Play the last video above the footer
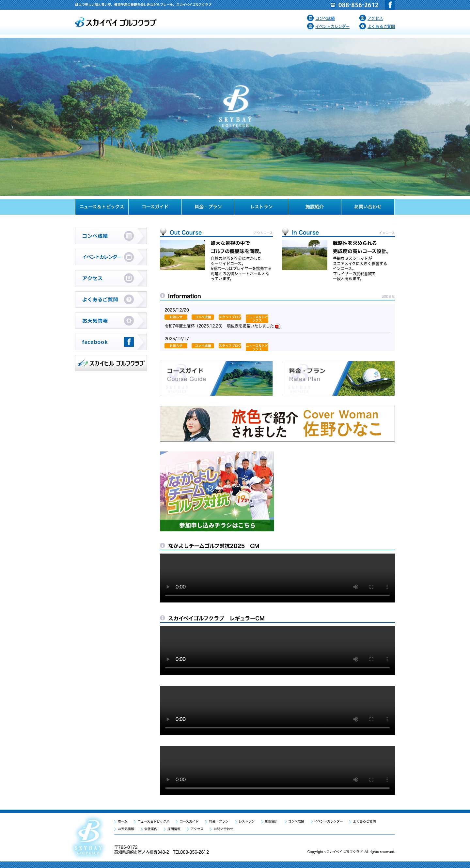The width and height of the screenshot is (470, 868). pyautogui.click(x=168, y=779)
